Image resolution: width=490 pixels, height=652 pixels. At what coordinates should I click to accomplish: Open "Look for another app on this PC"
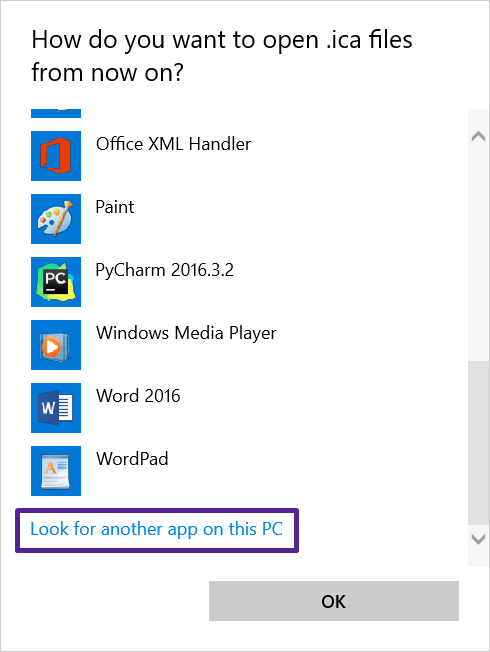pos(157,530)
